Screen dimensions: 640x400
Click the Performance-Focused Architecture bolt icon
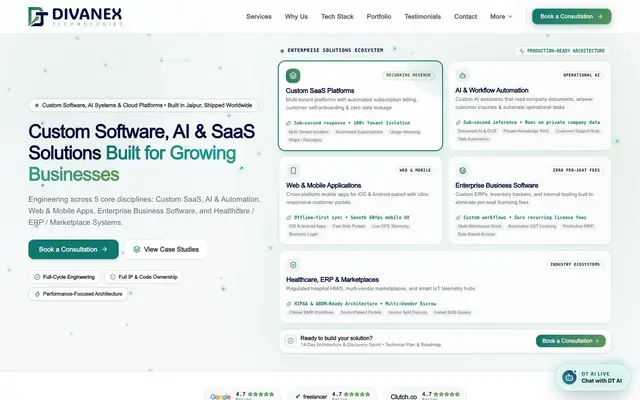click(x=37, y=294)
